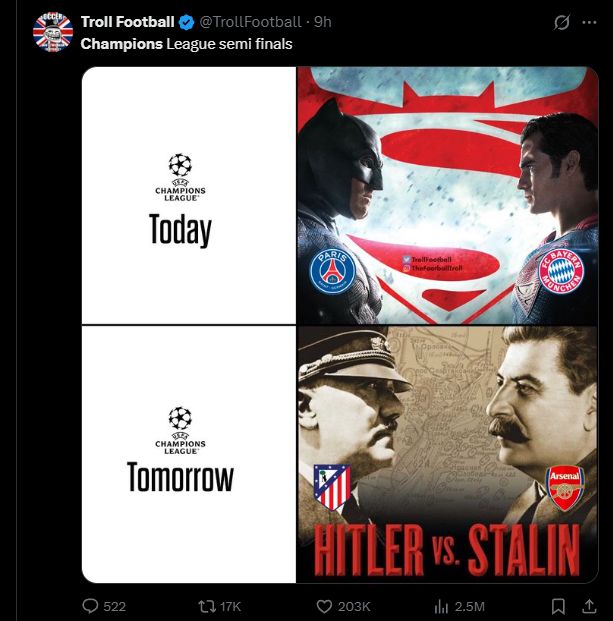Open view analytics bar chart icon

point(440,606)
